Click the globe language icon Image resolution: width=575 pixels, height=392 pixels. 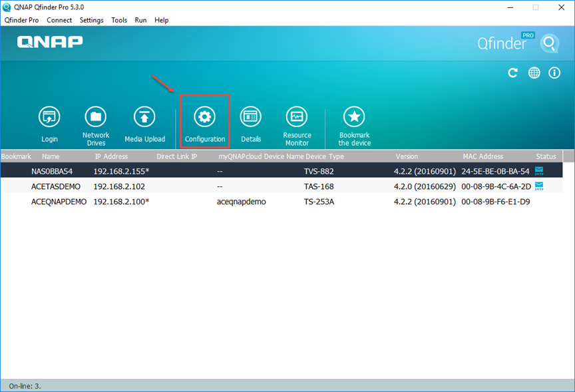coord(534,73)
